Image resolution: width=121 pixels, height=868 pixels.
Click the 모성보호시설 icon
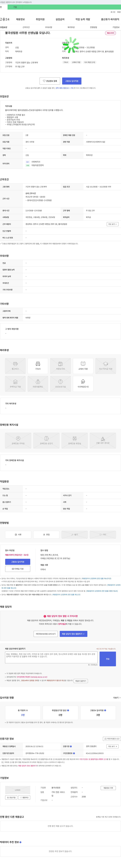[x=60, y=384]
